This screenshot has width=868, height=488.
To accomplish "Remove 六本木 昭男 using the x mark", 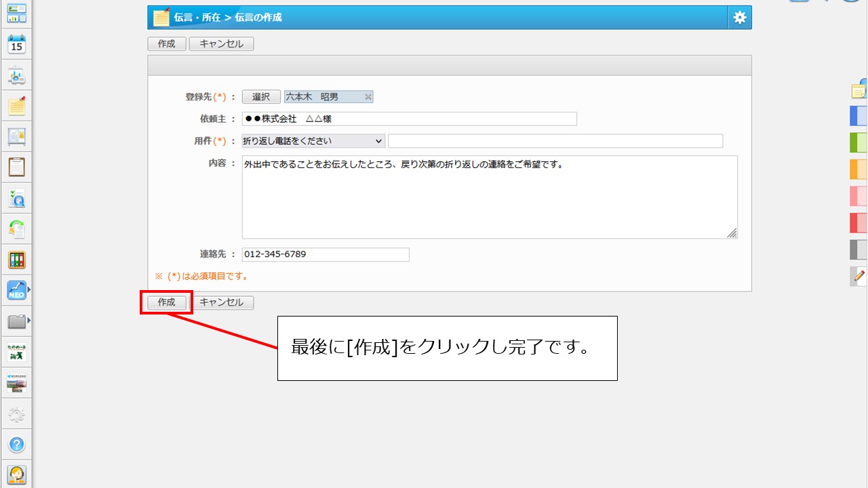I will pos(368,97).
